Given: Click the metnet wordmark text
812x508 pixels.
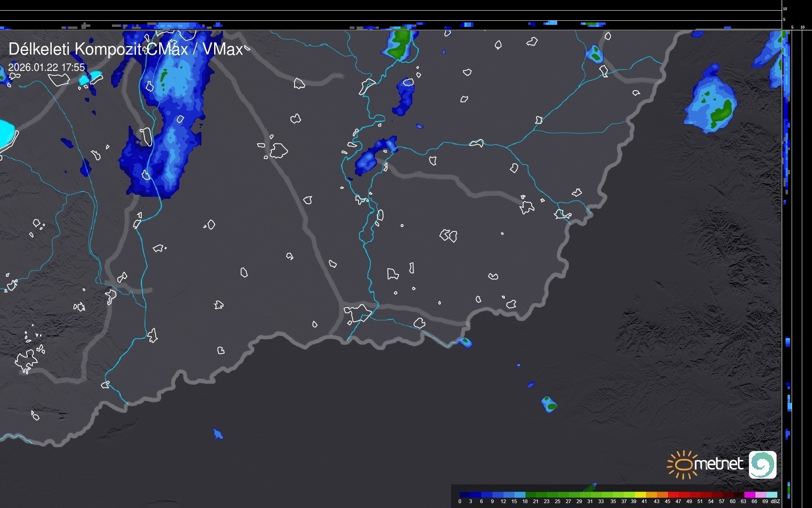Looking at the screenshot, I should coord(718,464).
